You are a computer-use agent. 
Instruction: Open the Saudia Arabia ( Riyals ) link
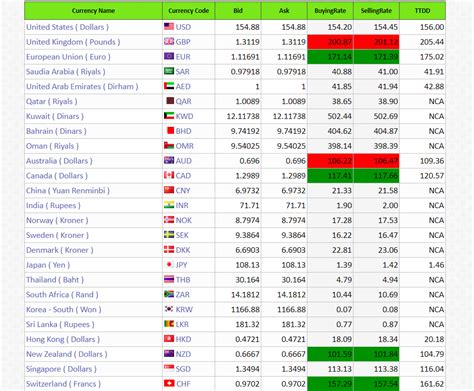pos(66,72)
